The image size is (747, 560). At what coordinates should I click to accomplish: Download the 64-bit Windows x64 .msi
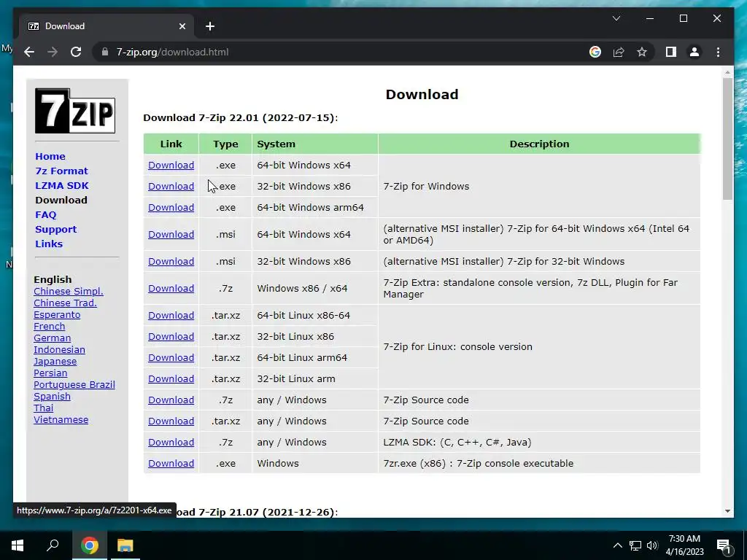click(x=171, y=234)
